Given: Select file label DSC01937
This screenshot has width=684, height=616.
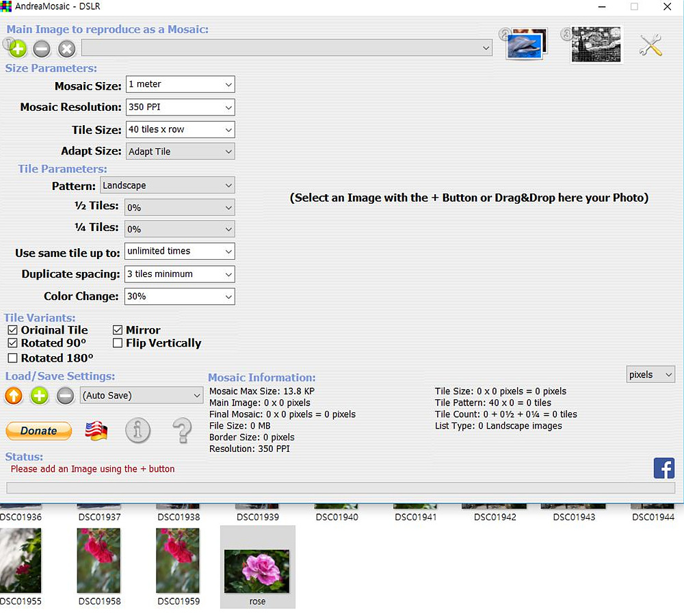Looking at the screenshot, I should [x=99, y=517].
